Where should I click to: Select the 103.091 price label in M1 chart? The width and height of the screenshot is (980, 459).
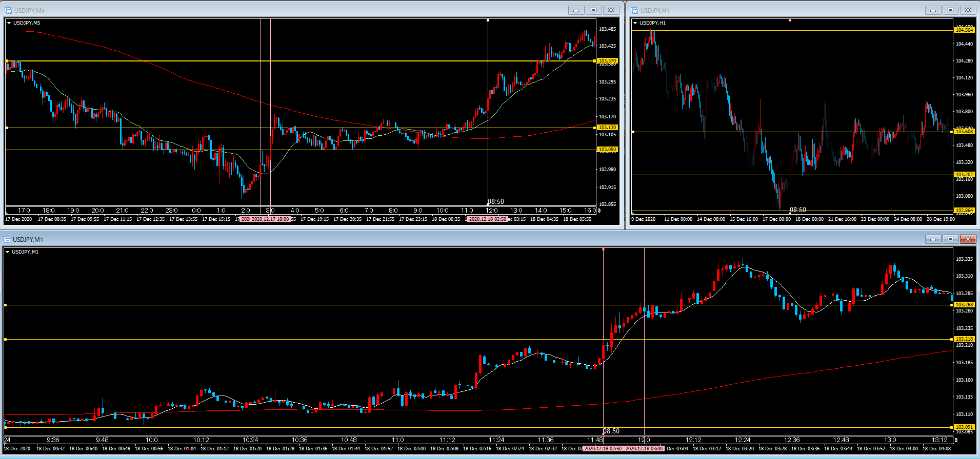[964, 427]
